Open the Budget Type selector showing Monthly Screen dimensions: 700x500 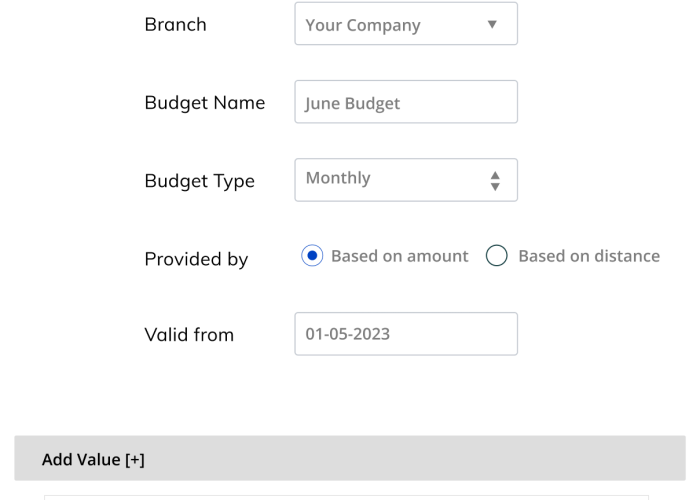click(405, 179)
